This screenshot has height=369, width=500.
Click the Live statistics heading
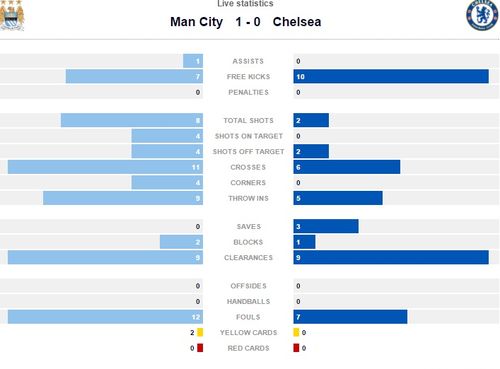tap(245, 4)
